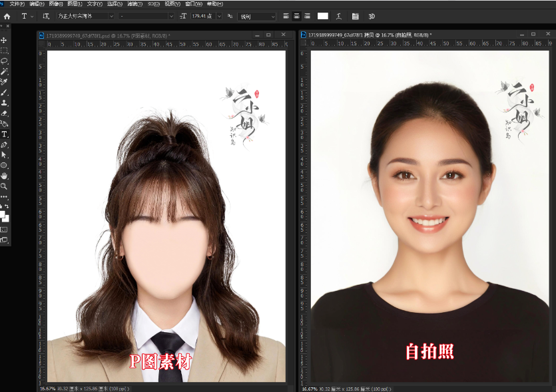
Task: Close the toolbox panel x button
Action: [x=8, y=26]
